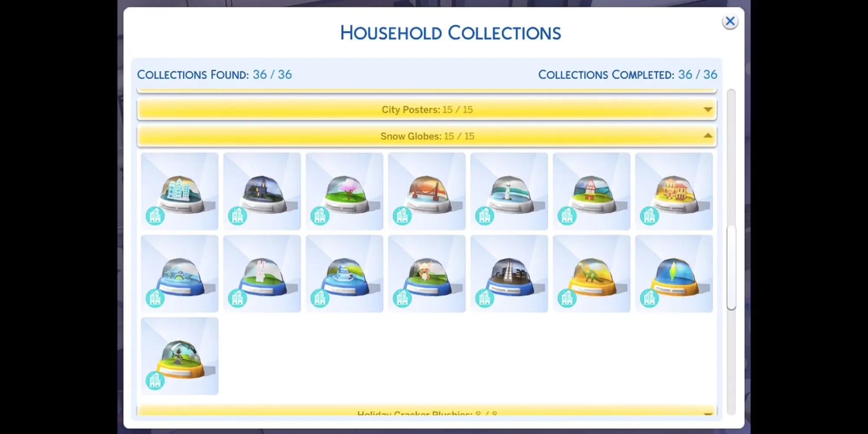Close the Household Collections window
The width and height of the screenshot is (868, 434).
point(730,21)
